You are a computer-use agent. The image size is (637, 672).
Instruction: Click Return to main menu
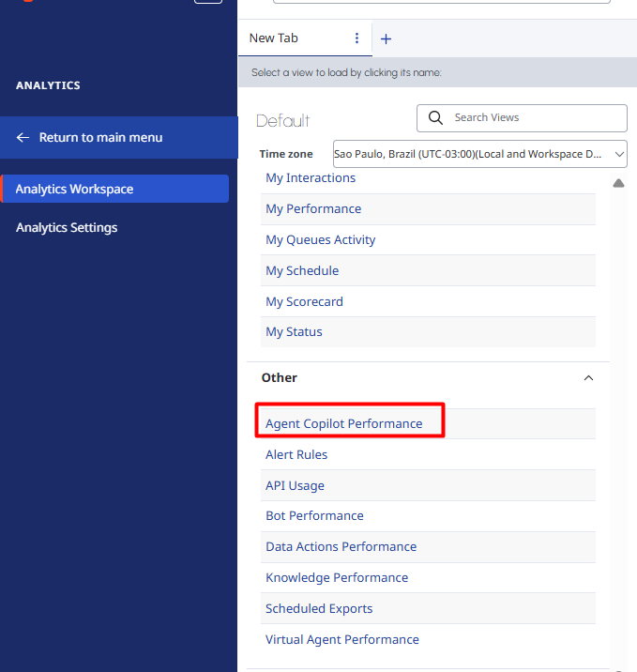118,138
